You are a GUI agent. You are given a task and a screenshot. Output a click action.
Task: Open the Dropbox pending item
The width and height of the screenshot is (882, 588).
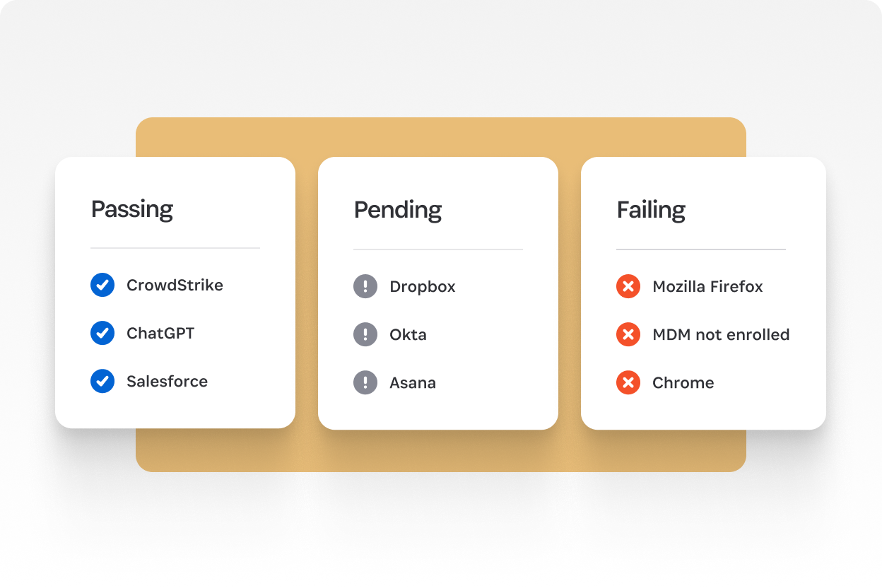coord(423,287)
